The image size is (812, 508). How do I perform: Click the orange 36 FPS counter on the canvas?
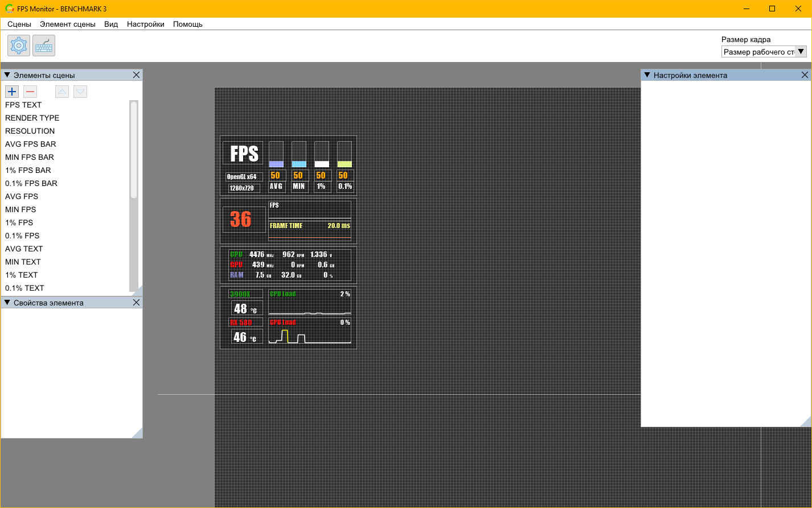point(241,220)
